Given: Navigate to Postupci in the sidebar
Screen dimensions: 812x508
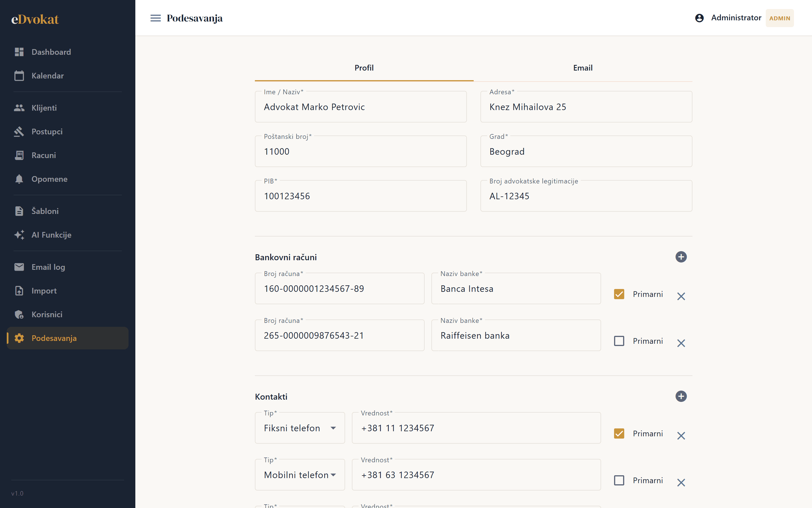Looking at the screenshot, I should (67, 132).
